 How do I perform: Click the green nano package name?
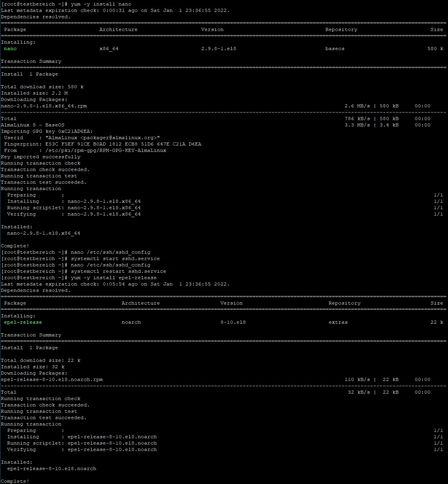[x=10, y=49]
